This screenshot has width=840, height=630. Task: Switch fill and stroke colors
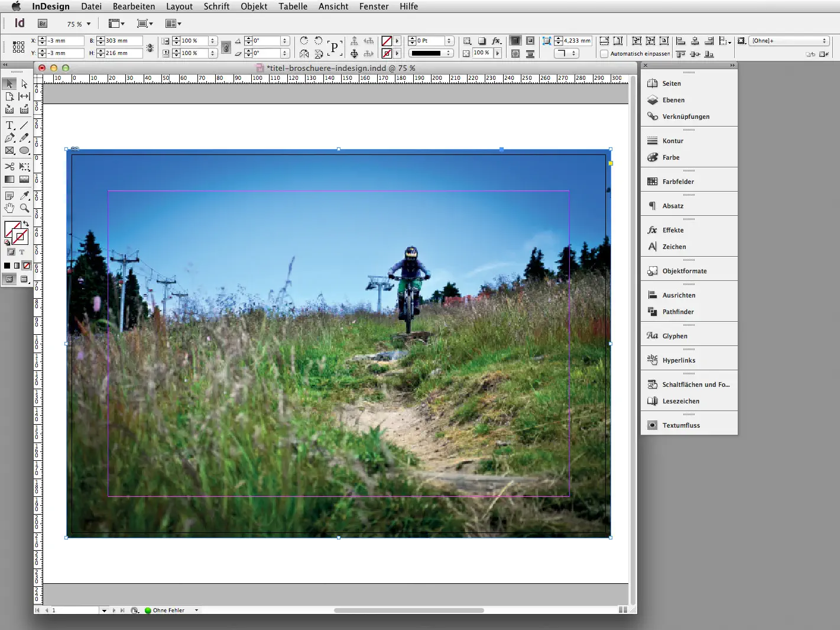tap(26, 224)
